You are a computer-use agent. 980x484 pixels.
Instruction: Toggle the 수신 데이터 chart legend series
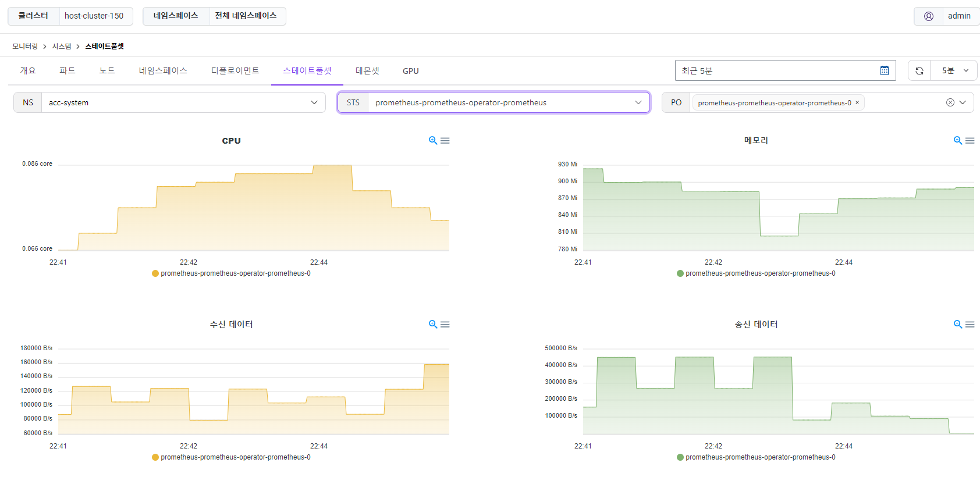231,457
